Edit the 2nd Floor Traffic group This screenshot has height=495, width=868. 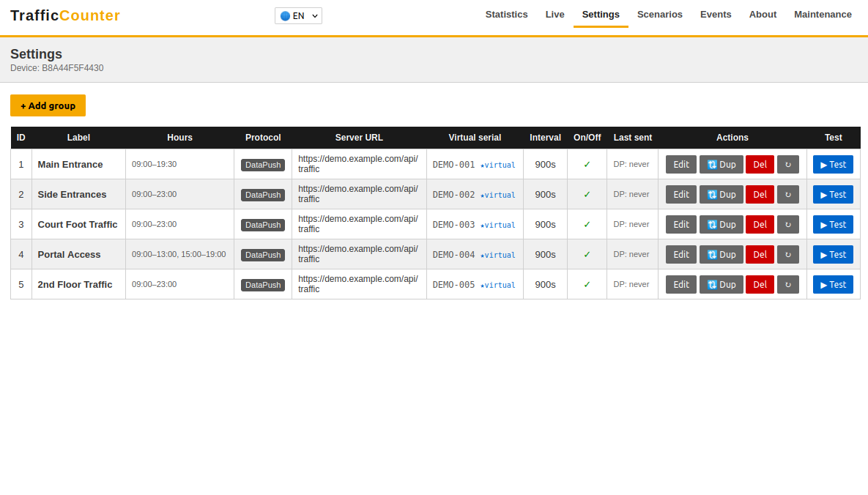point(681,285)
